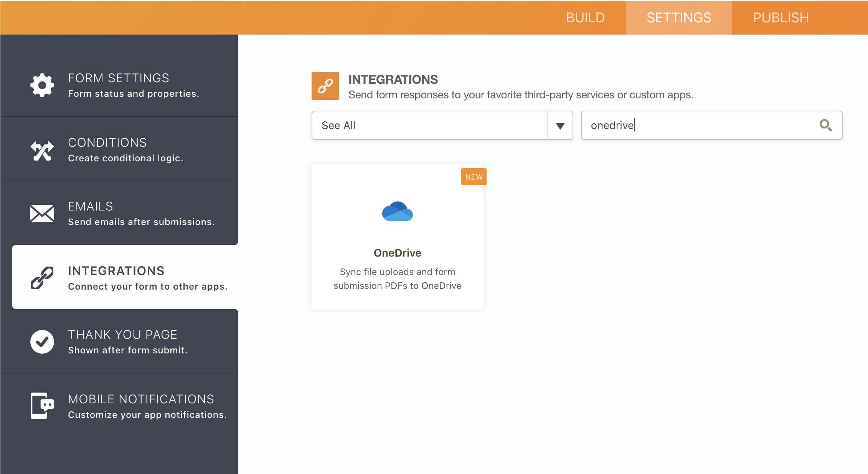Click the Form Settings gear icon
Screen dimensions: 868x474
pos(42,85)
